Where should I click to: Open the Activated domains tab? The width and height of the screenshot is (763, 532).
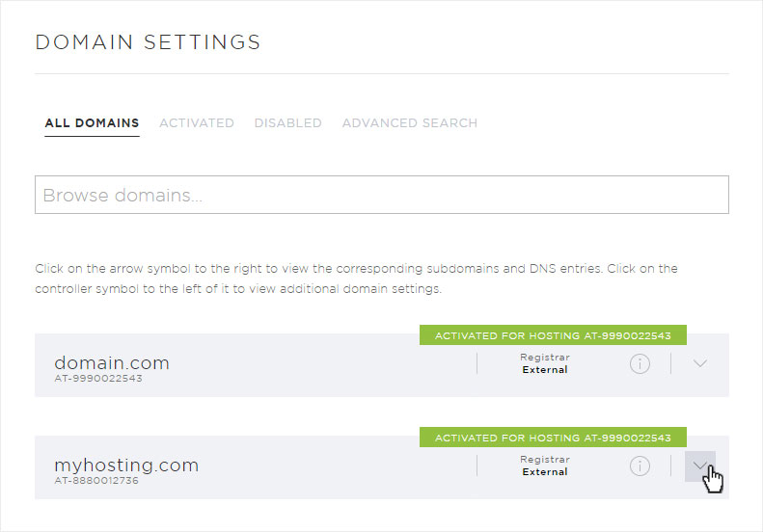(x=197, y=123)
